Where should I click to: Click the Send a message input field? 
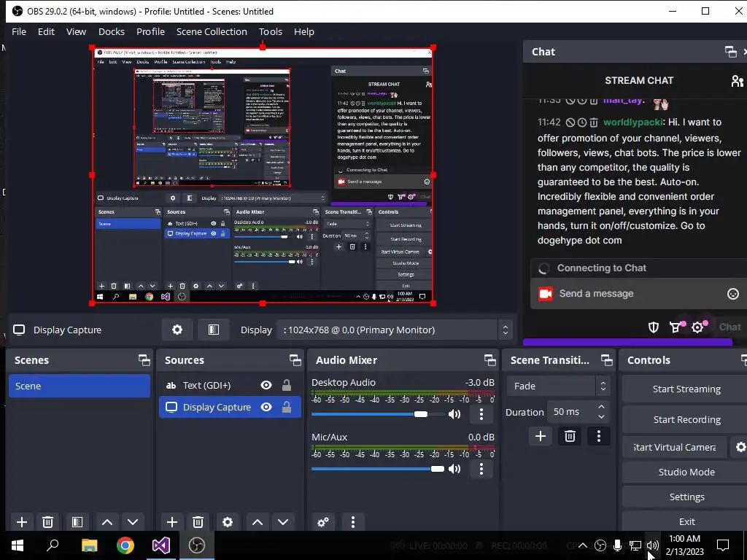coord(638,294)
